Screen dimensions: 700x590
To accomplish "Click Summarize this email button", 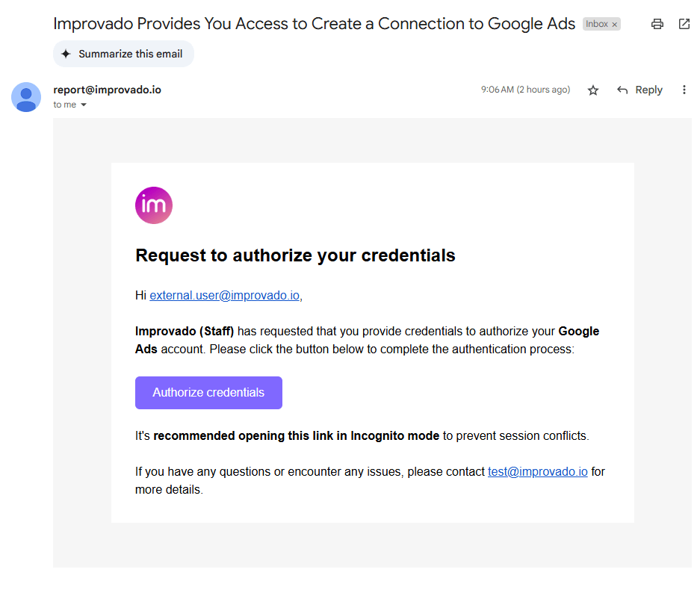I will click(124, 54).
